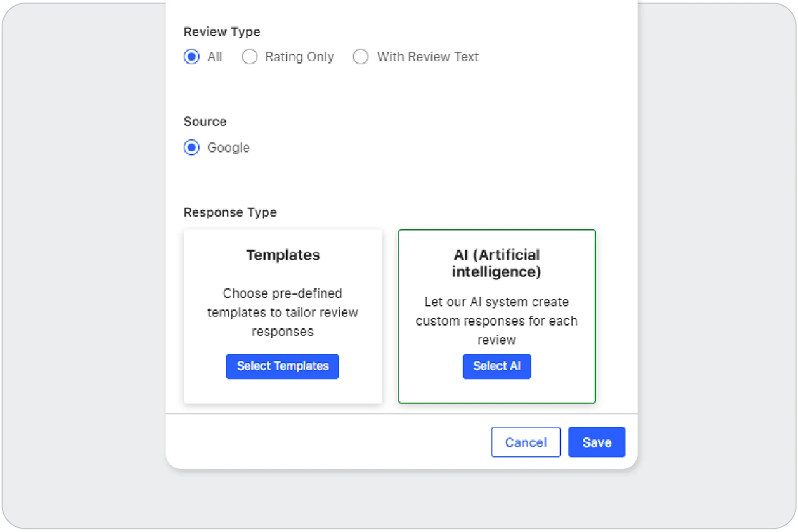Image resolution: width=798 pixels, height=532 pixels.
Task: Click the "With Review Text" label text
Action: coord(427,57)
